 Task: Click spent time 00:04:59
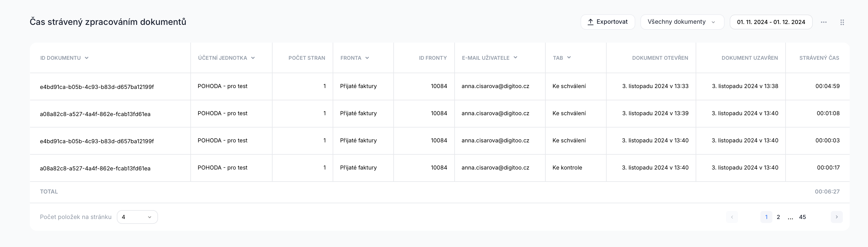click(x=827, y=86)
